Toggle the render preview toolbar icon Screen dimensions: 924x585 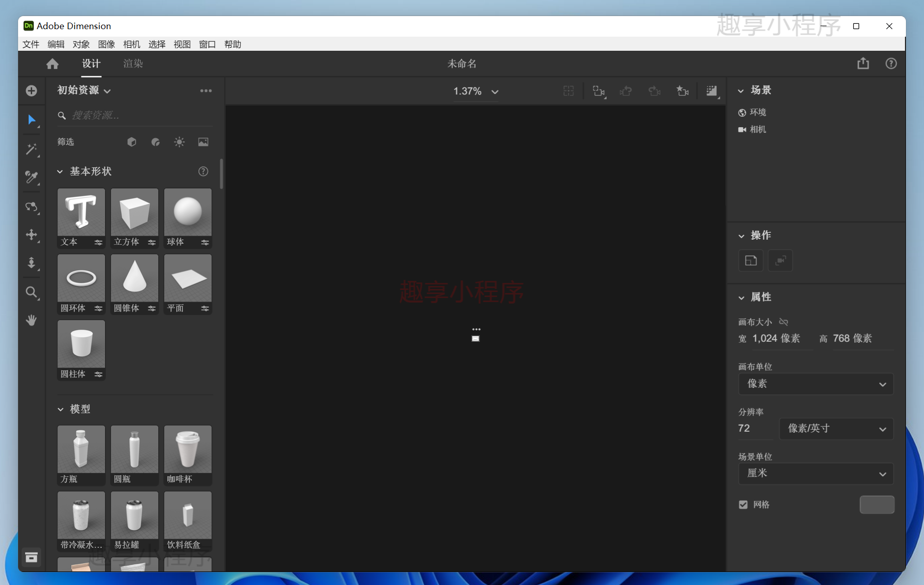click(x=712, y=91)
